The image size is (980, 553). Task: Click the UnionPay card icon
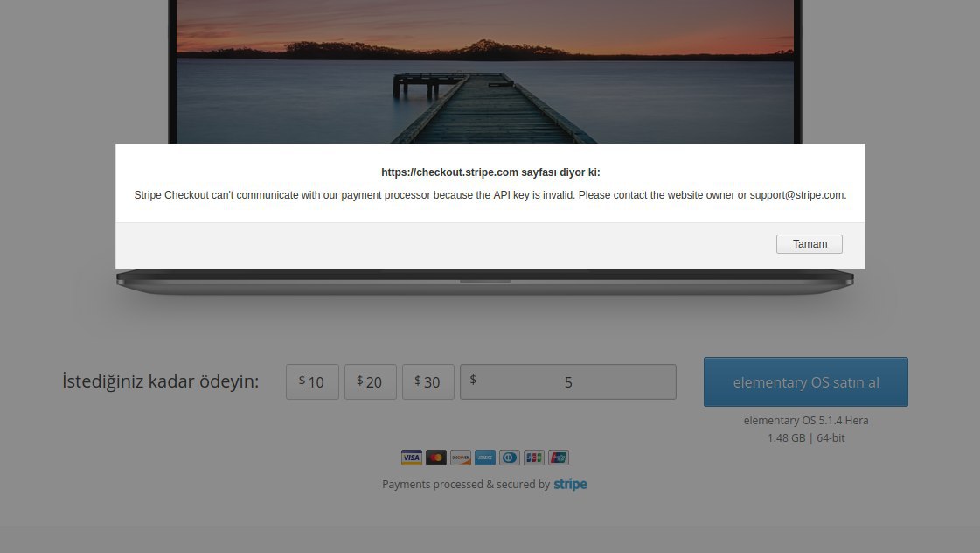[558, 458]
